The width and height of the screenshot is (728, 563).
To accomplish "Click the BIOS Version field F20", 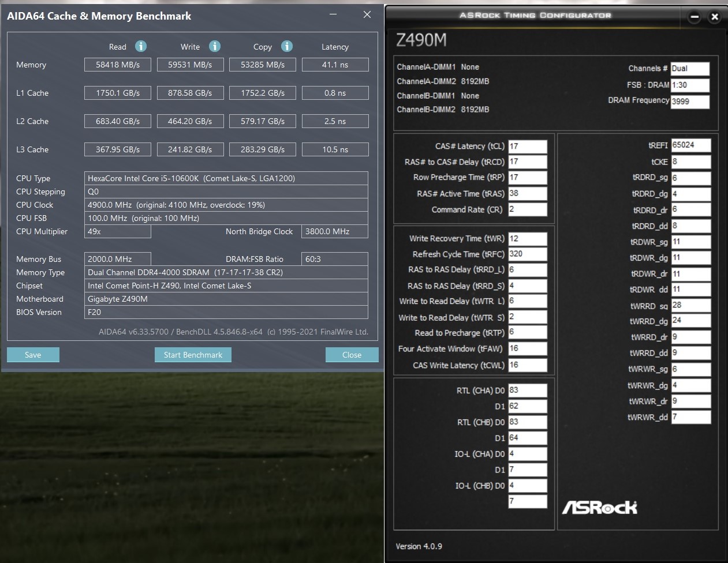I will coord(226,312).
